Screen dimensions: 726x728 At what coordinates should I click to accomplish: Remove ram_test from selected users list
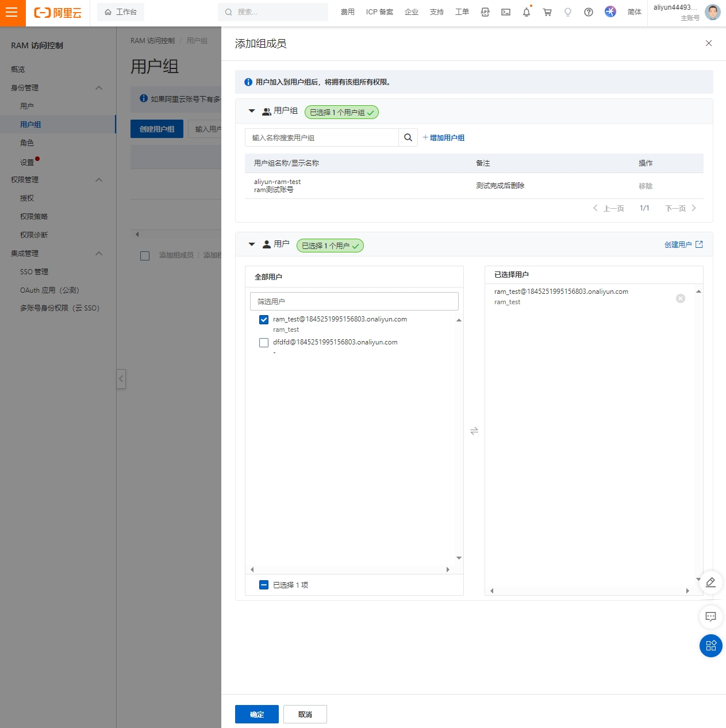point(681,298)
